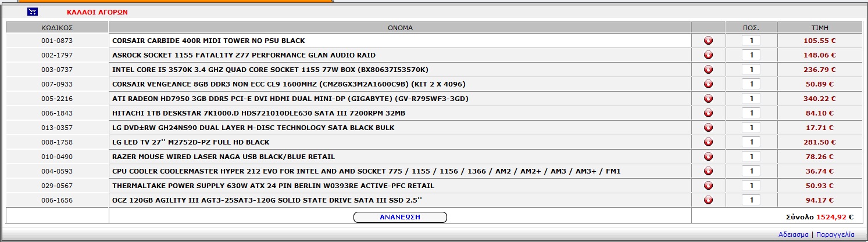
Task: Click quantity field for Razer Naga mouse
Action: tap(751, 157)
